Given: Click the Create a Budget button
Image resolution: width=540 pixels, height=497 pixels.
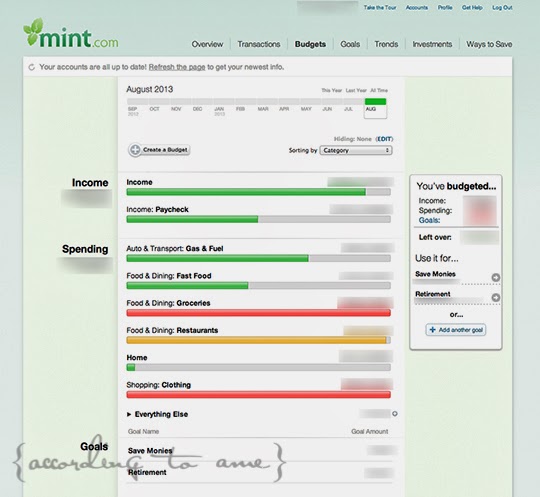Looking at the screenshot, I should coord(159,150).
